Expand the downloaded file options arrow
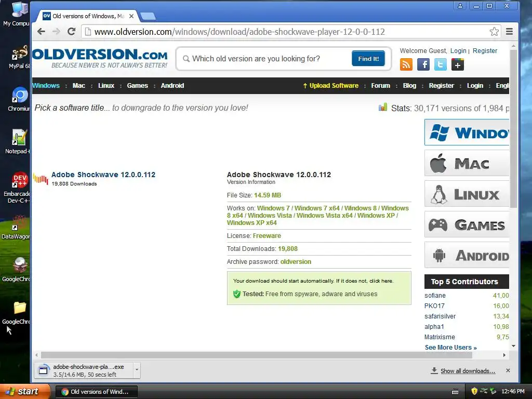This screenshot has height=399, width=532. point(137,370)
